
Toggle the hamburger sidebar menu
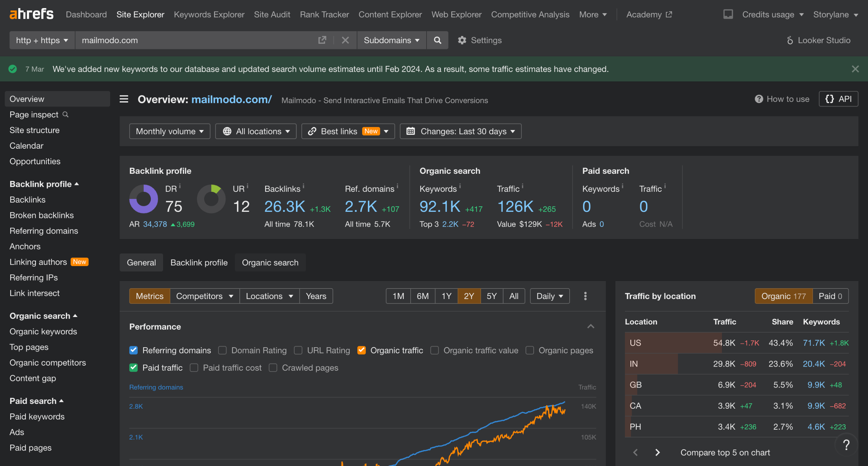[x=124, y=99]
